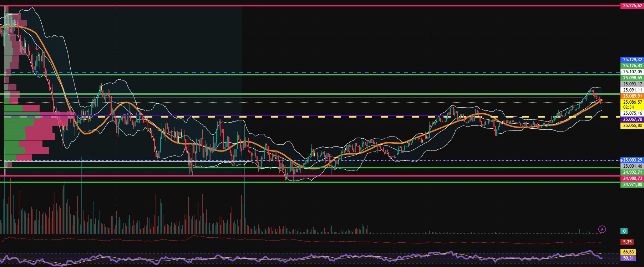This screenshot has height=267, width=644.
Task: Click the red 5,25 indicator value label
Action: [x=627, y=242]
